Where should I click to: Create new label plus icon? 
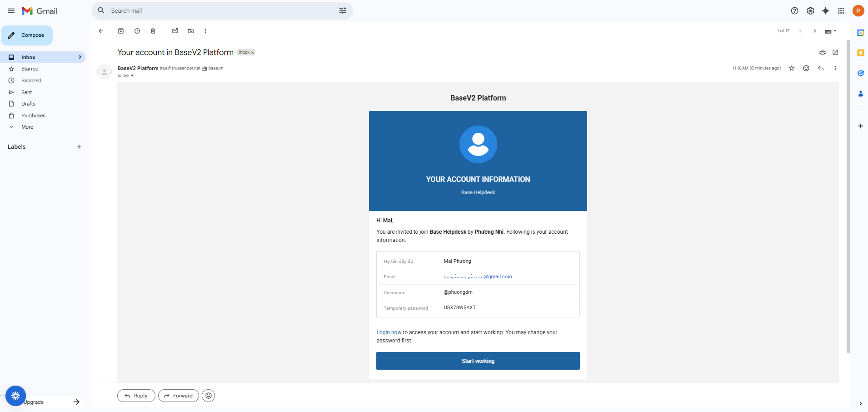tap(79, 147)
